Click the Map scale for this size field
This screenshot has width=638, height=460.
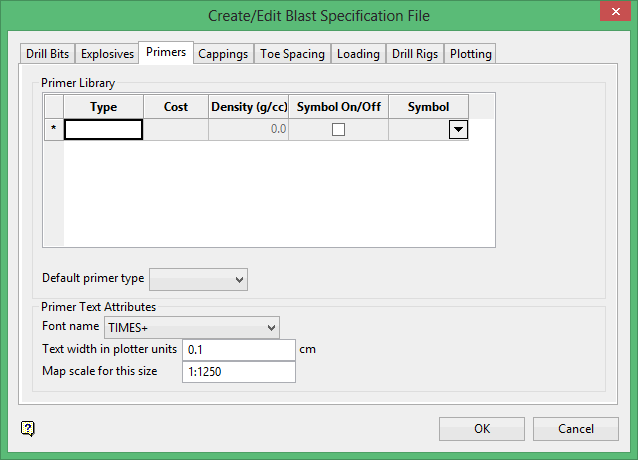[x=238, y=372]
